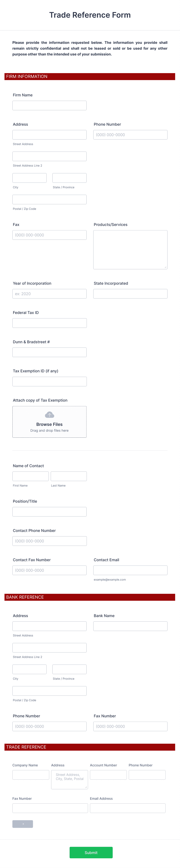Viewport: 180px width, 868px height.
Task: Focus the Position/Title input
Action: (x=50, y=512)
